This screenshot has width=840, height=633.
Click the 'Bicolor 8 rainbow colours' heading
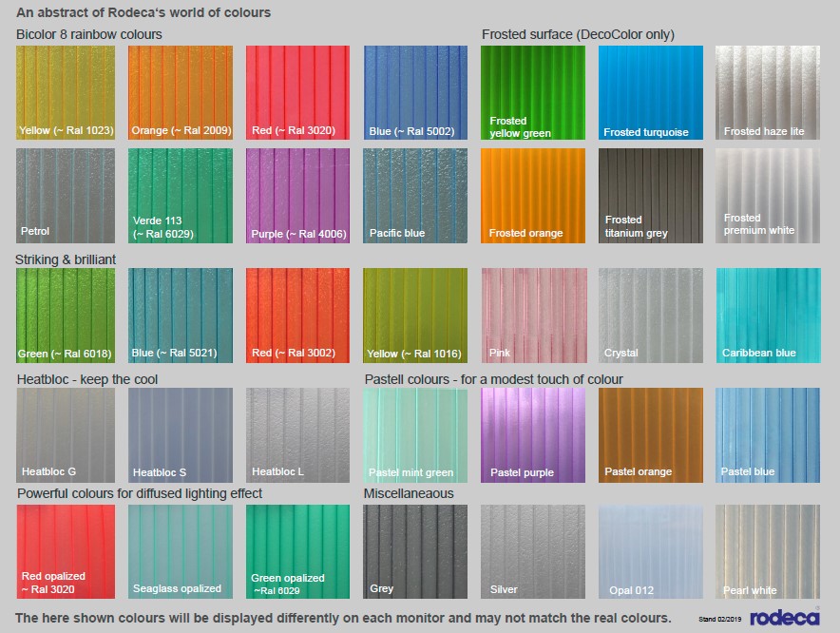89,34
